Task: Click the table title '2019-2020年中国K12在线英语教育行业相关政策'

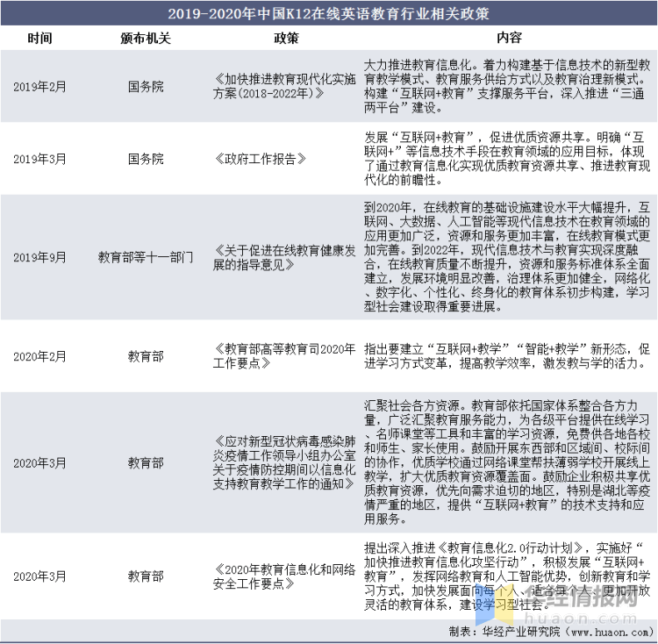Action: click(329, 13)
